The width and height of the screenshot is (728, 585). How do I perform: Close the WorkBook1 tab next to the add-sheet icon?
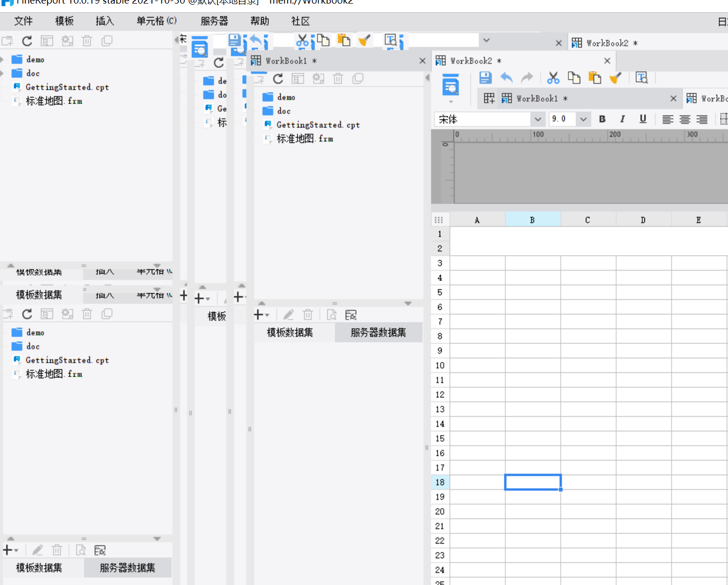click(x=674, y=98)
